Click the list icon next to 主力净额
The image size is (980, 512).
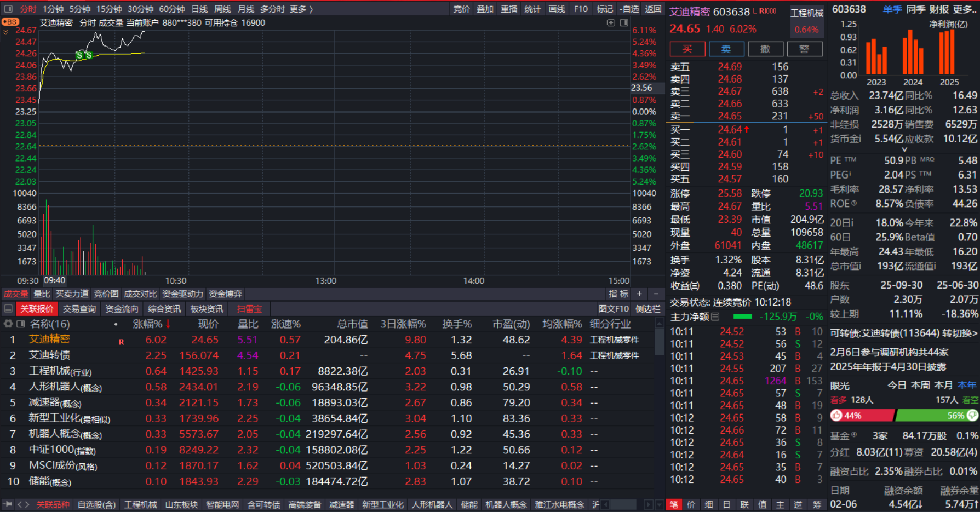[715, 317]
